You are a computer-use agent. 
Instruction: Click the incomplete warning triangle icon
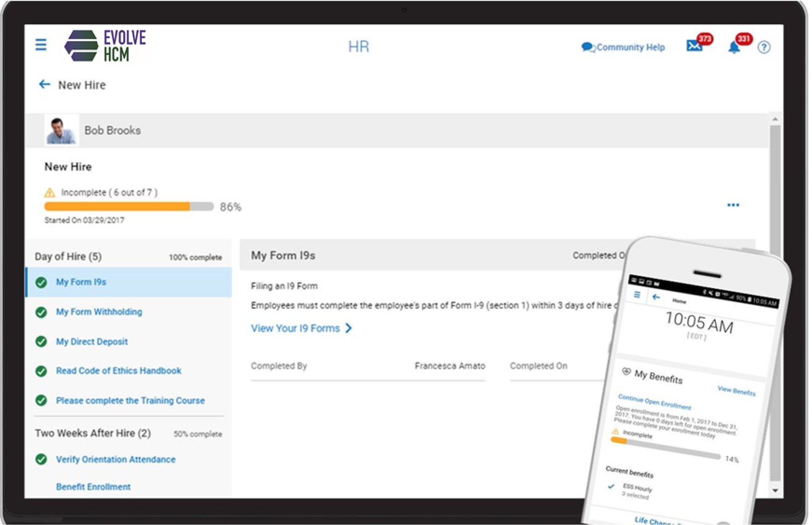[x=49, y=192]
